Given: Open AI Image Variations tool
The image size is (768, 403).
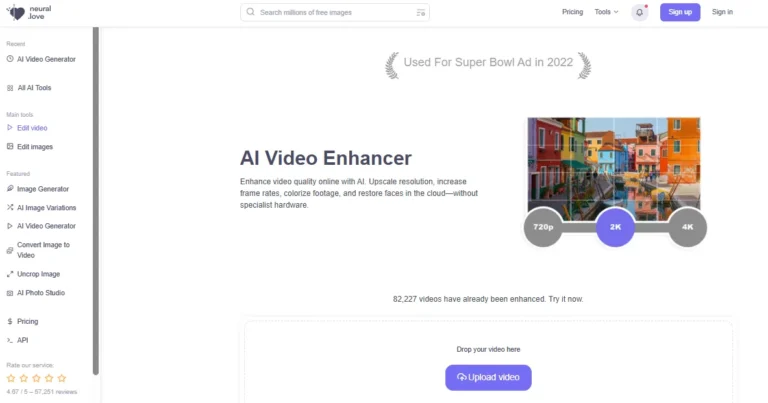Looking at the screenshot, I should [47, 208].
